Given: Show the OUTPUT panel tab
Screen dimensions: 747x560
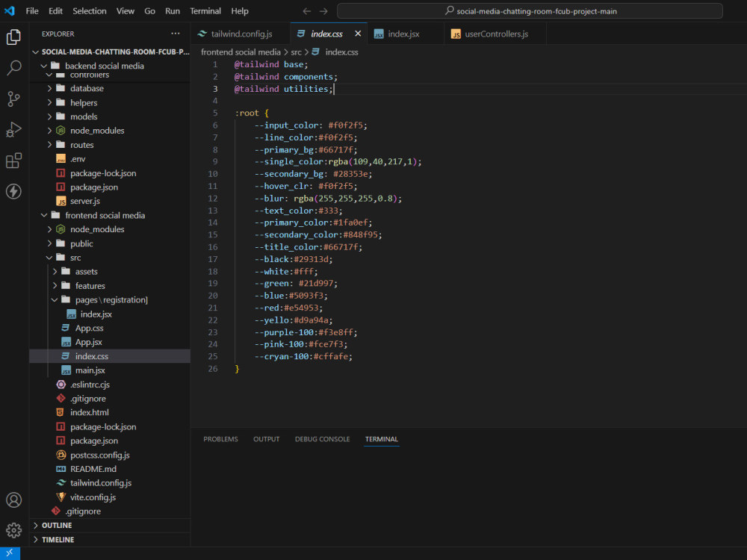Looking at the screenshot, I should [x=267, y=439].
